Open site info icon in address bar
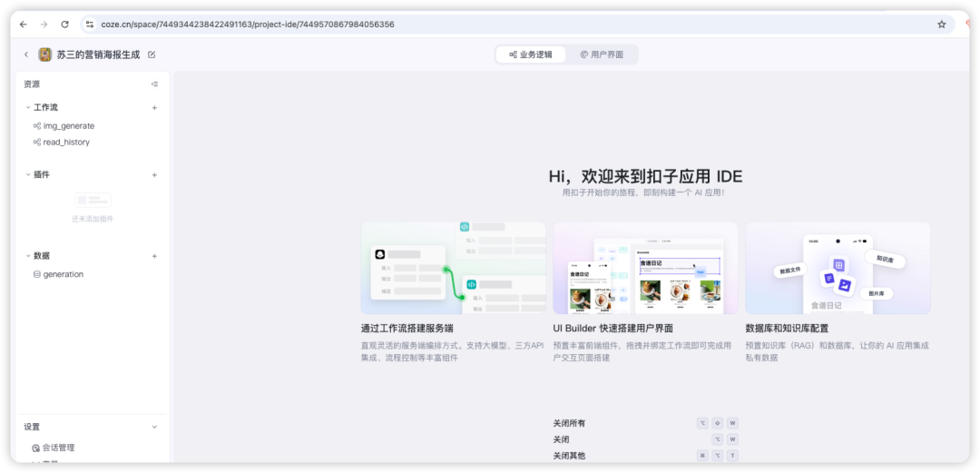 (x=89, y=25)
